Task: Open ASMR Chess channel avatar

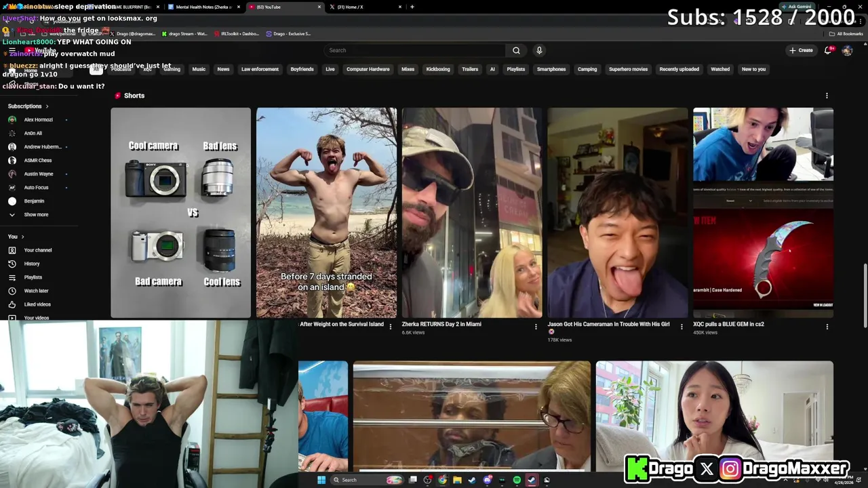Action: (12, 161)
